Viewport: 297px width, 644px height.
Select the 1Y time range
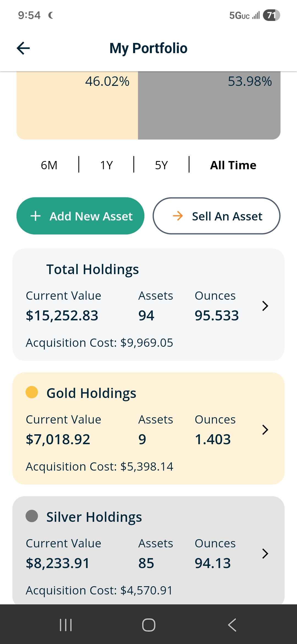tap(106, 165)
